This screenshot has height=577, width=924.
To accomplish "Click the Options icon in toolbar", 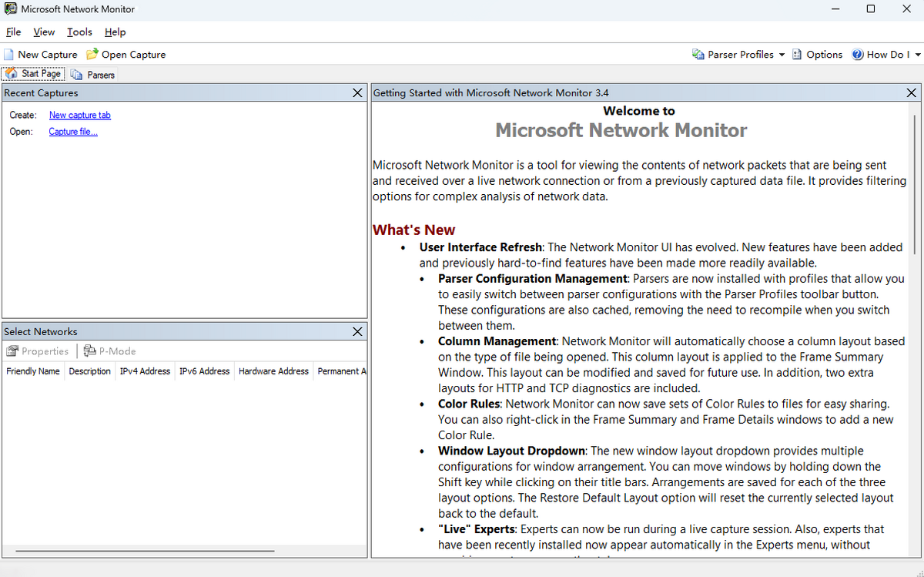I will coord(798,55).
